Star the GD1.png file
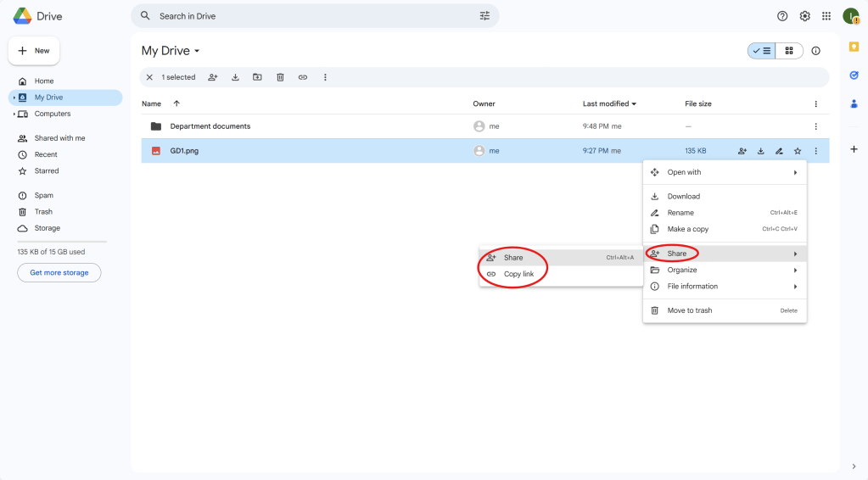Image resolution: width=868 pixels, height=480 pixels. [798, 151]
